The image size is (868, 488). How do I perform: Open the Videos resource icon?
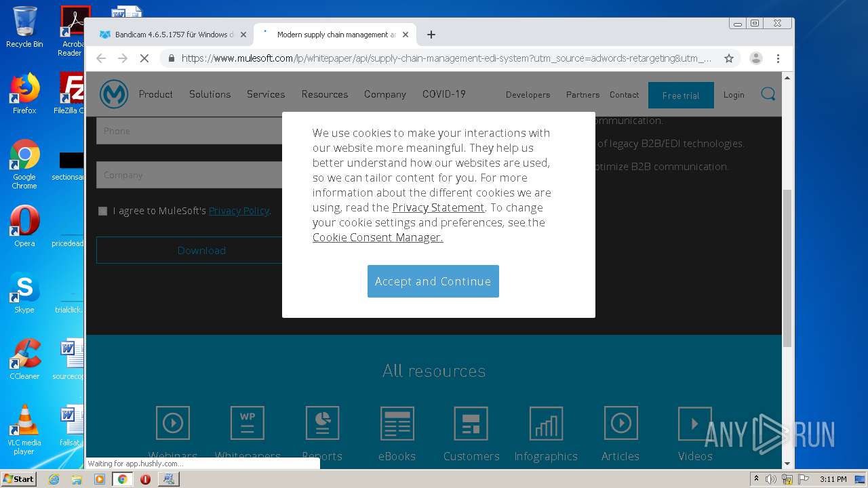(695, 423)
